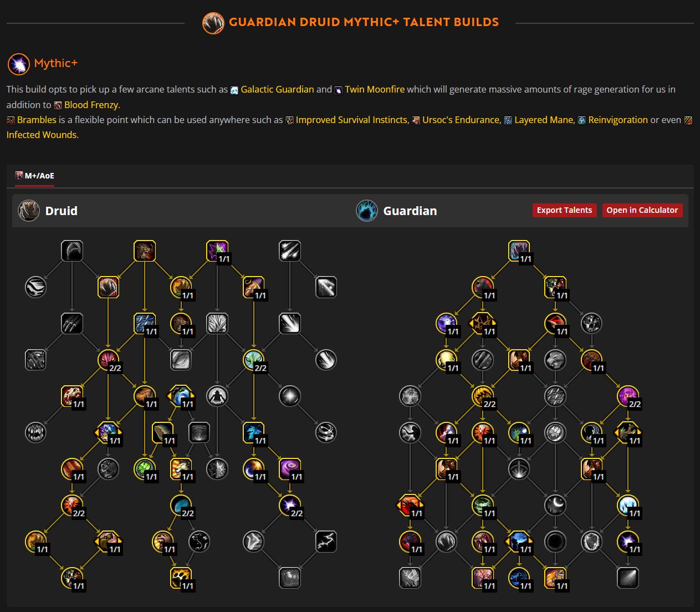Screen dimensions: 700x612
Task: Follow the Twin Moonfire link
Action: pos(374,89)
